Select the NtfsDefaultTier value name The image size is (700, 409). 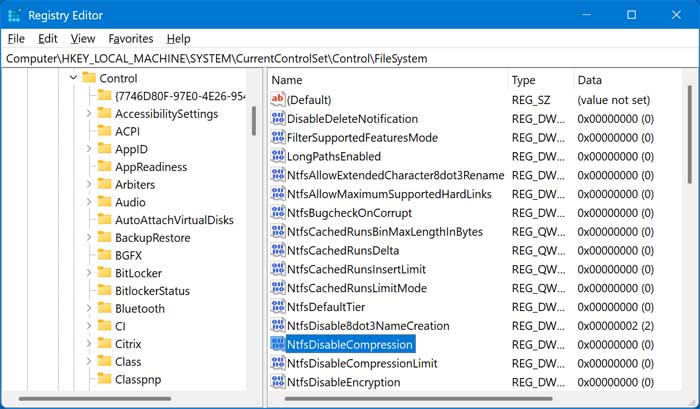click(326, 307)
